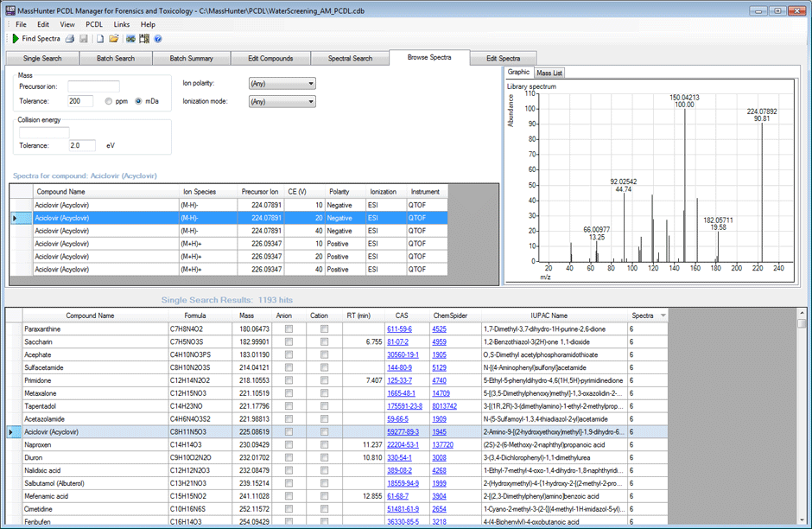Screen dimensions: 812x529
Task: Toggle Cation checkbox for Naproxen row
Action: (x=325, y=444)
